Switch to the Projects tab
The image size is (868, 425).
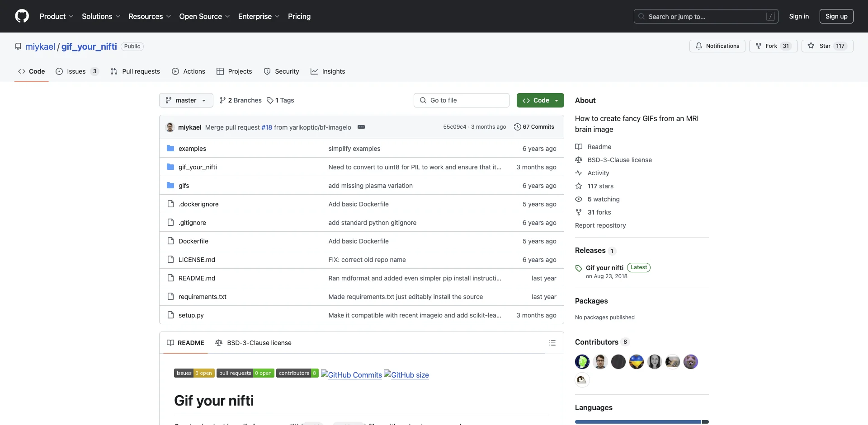234,71
